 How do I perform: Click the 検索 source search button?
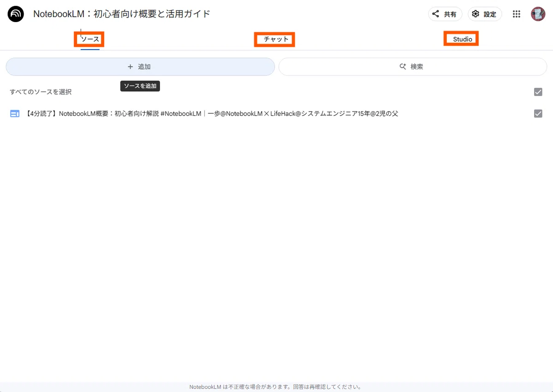coord(412,67)
